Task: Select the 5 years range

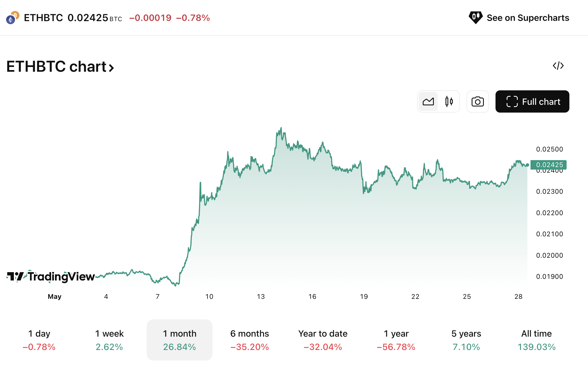Action: [466, 340]
